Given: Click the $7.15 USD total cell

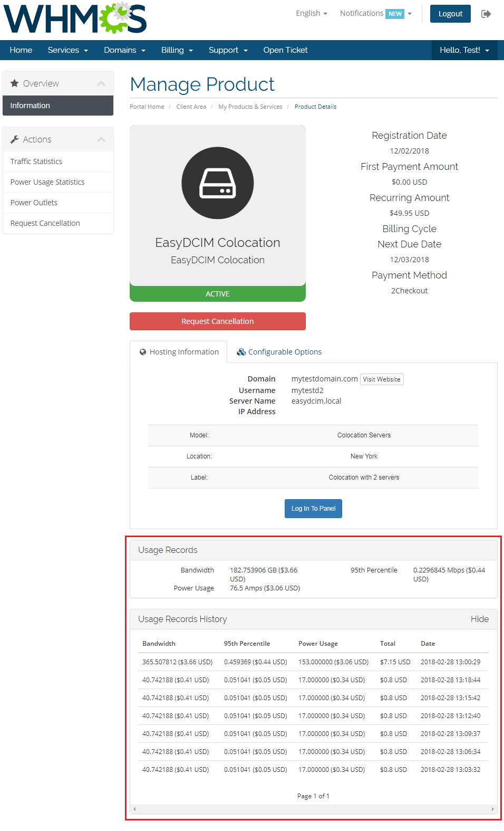Looking at the screenshot, I should [395, 662].
